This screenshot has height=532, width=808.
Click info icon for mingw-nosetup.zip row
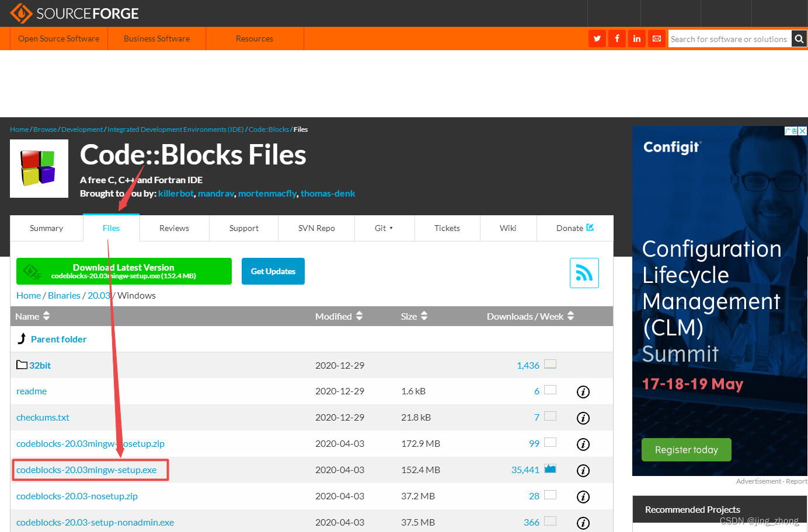point(583,444)
